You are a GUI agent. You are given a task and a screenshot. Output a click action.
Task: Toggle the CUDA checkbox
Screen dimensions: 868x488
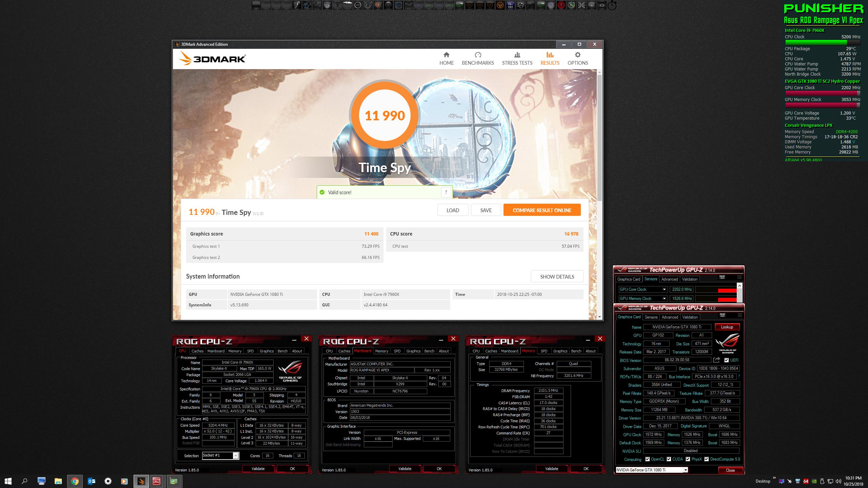point(669,459)
